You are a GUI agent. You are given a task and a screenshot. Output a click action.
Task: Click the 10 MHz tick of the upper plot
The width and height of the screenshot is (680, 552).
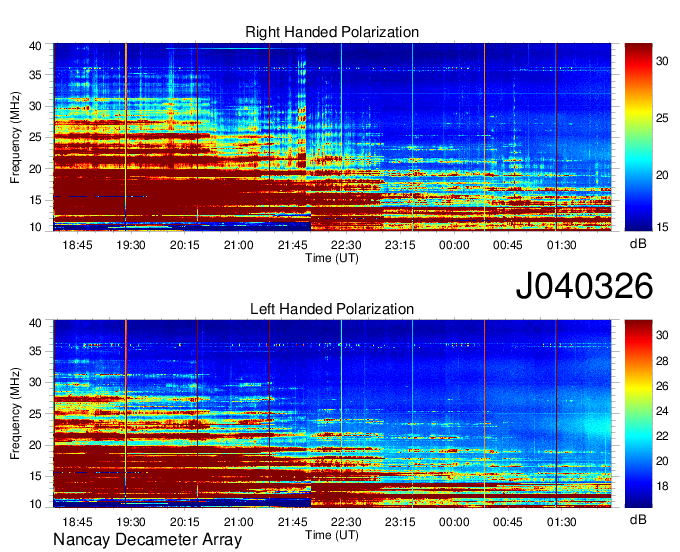[35, 227]
